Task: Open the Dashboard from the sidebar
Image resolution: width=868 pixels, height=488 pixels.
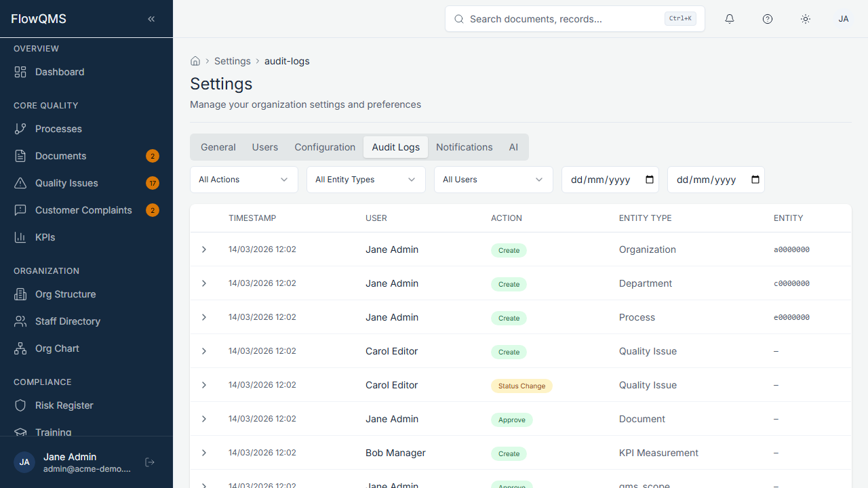Action: (59, 72)
